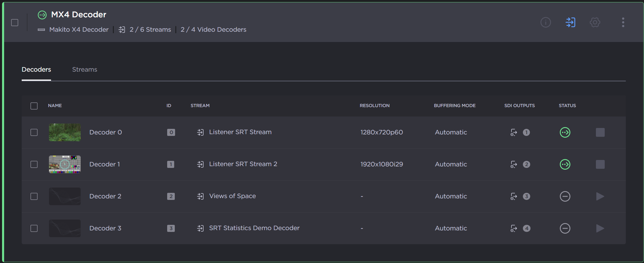
Task: Open MX4 Decoder settings gear
Action: click(595, 22)
